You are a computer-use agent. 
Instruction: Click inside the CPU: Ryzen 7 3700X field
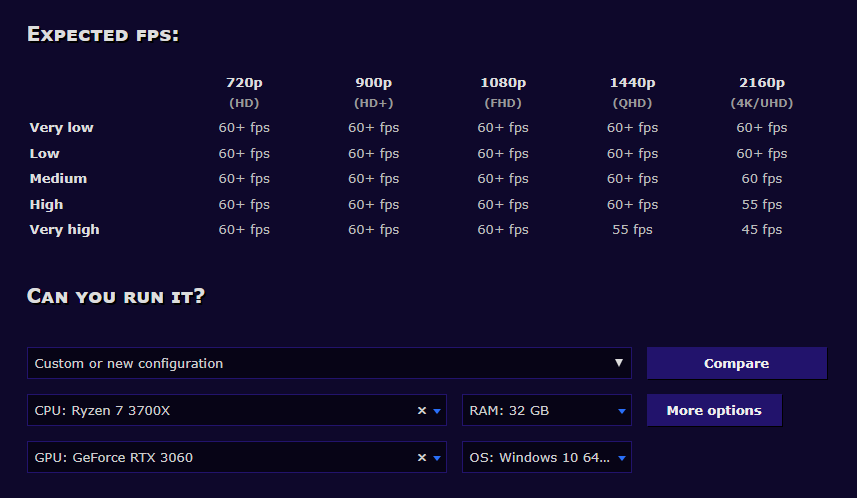click(x=237, y=410)
